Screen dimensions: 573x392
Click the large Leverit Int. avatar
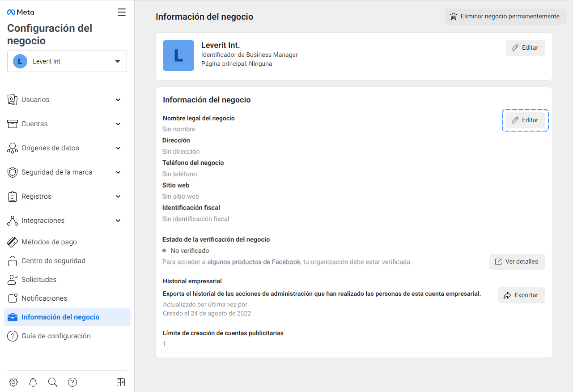click(x=178, y=55)
